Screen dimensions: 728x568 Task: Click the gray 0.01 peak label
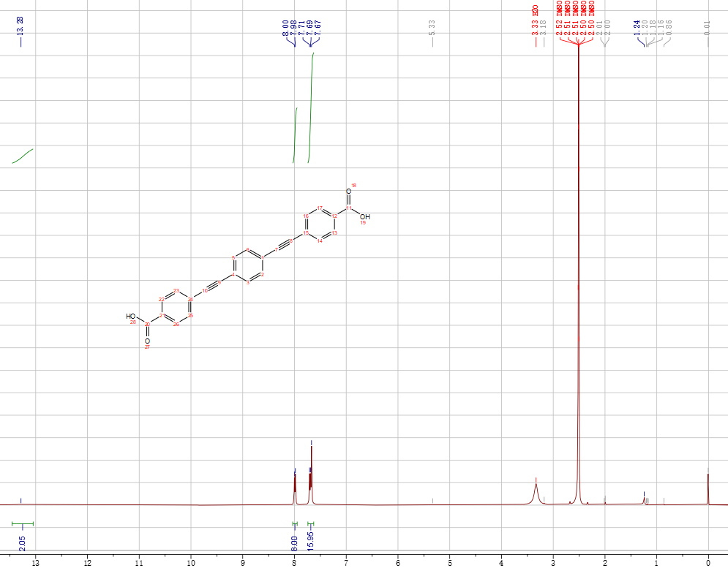point(708,28)
